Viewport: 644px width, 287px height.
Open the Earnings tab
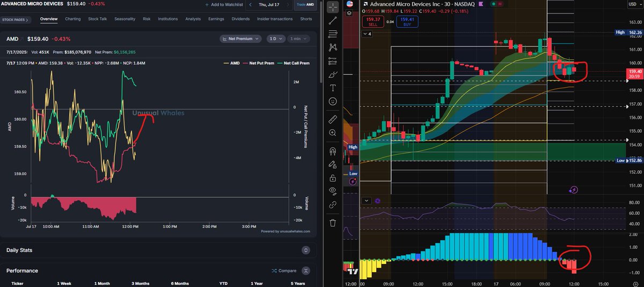[216, 19]
